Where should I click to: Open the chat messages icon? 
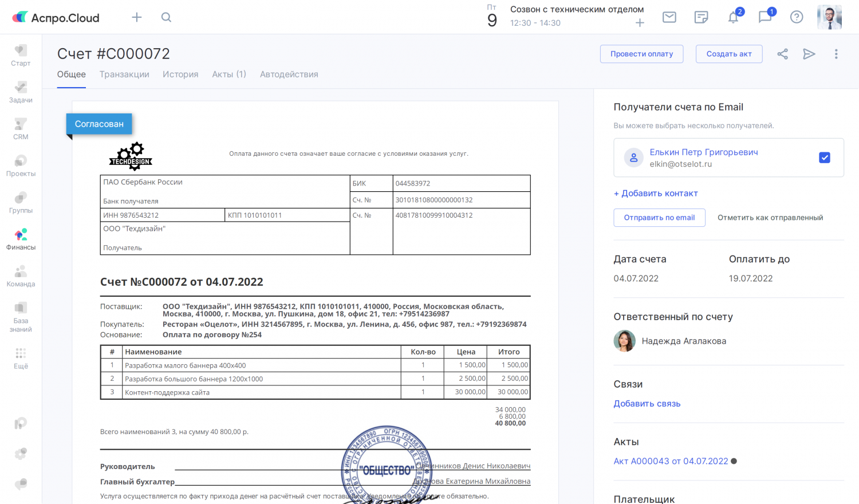coord(765,17)
